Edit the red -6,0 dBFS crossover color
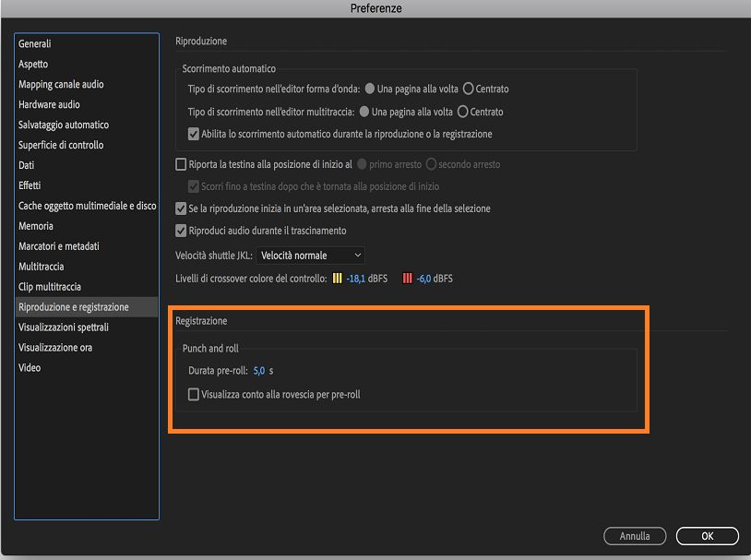Image resolution: width=751 pixels, height=560 pixels. pyautogui.click(x=410, y=278)
